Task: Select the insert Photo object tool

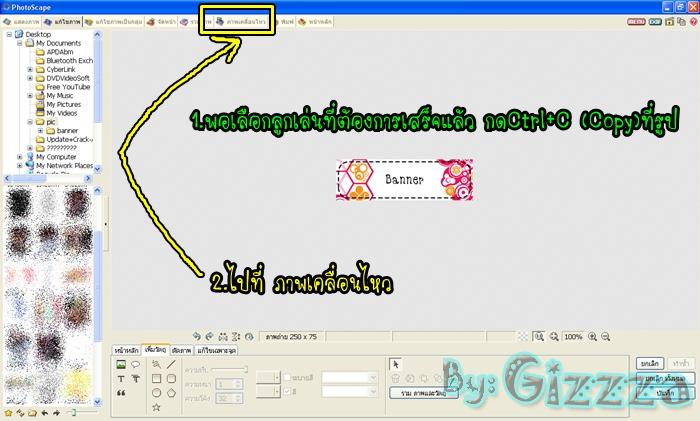Action: [x=121, y=365]
